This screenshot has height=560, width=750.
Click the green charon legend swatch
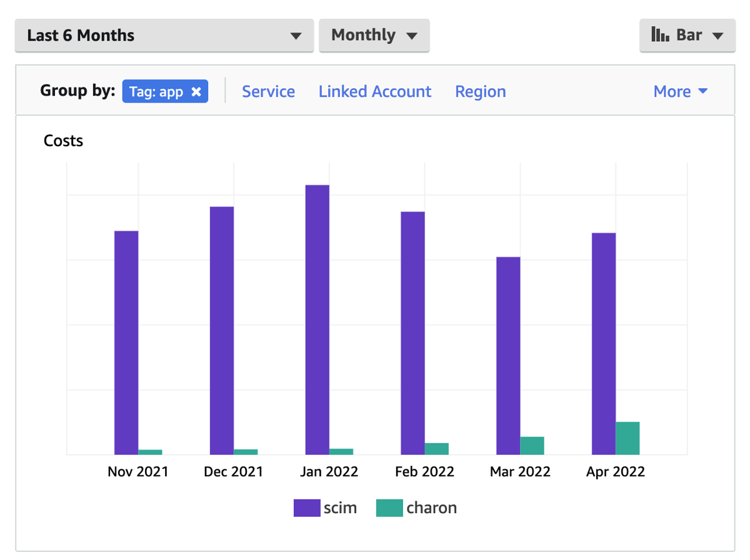(x=389, y=508)
